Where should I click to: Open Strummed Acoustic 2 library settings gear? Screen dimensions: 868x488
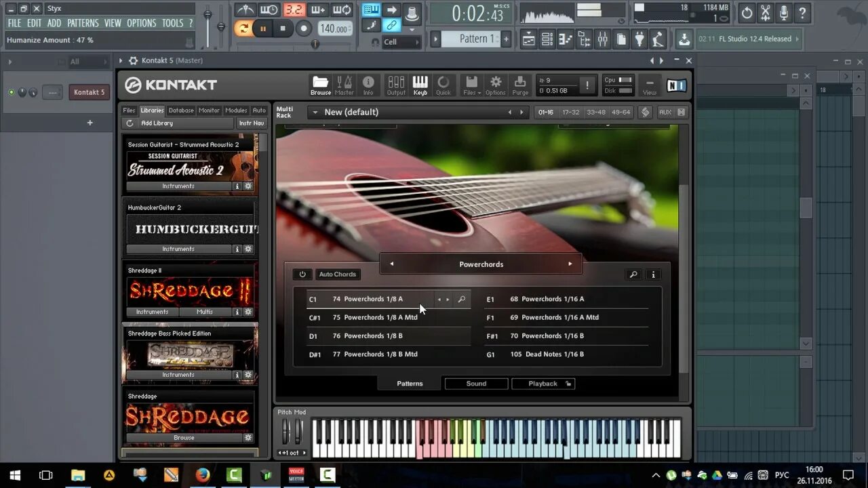[248, 186]
